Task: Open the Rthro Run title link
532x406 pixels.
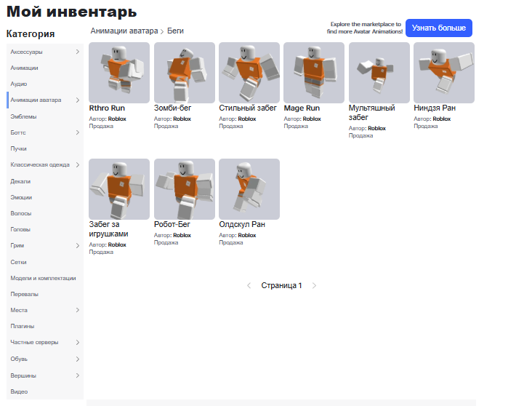Action: coord(107,108)
